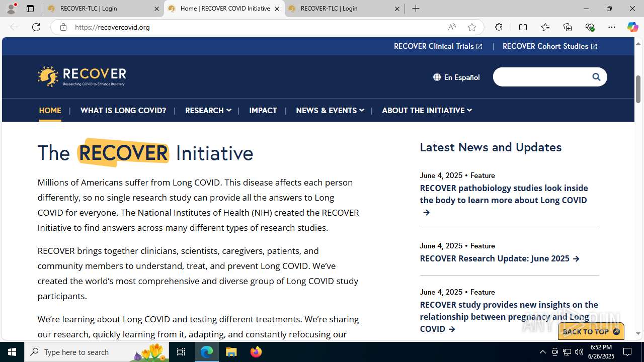View site information lock icon

(63, 27)
